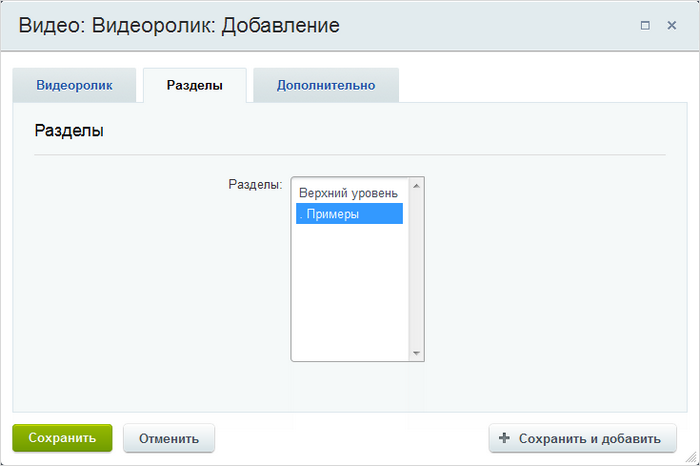Click the up arrow of the Разделы list scrollbar
This screenshot has height=466, width=700.
pos(416,186)
